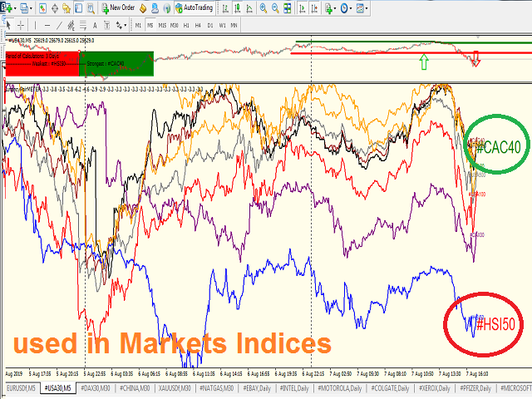Click the '7 Aug 16:10' time axis label
Image resolution: width=532 pixels, height=399 pixels.
477,373
